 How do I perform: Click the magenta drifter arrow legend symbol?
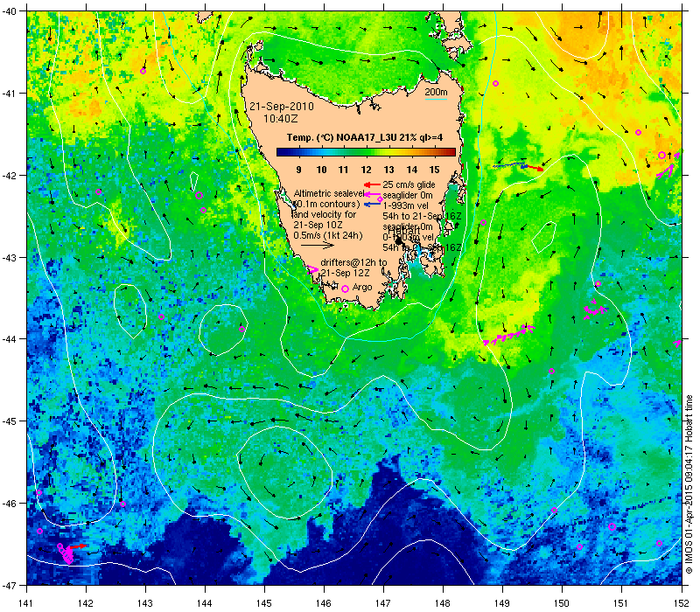pos(312,269)
